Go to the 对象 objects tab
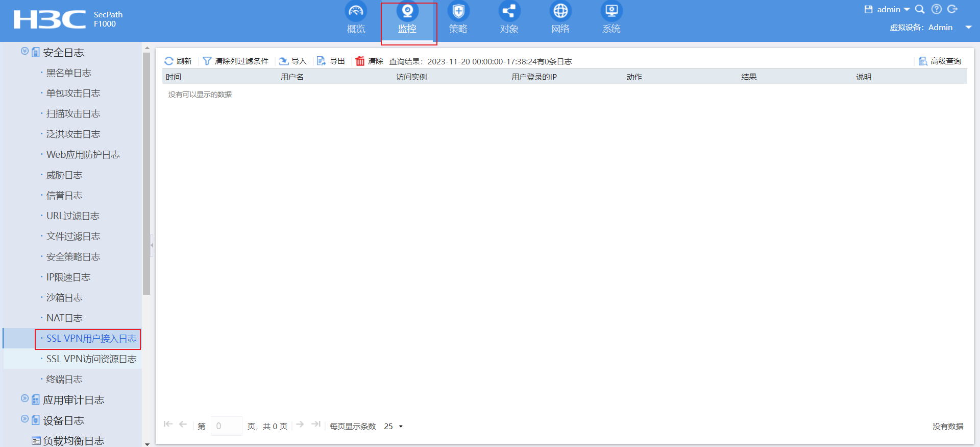 pos(509,18)
